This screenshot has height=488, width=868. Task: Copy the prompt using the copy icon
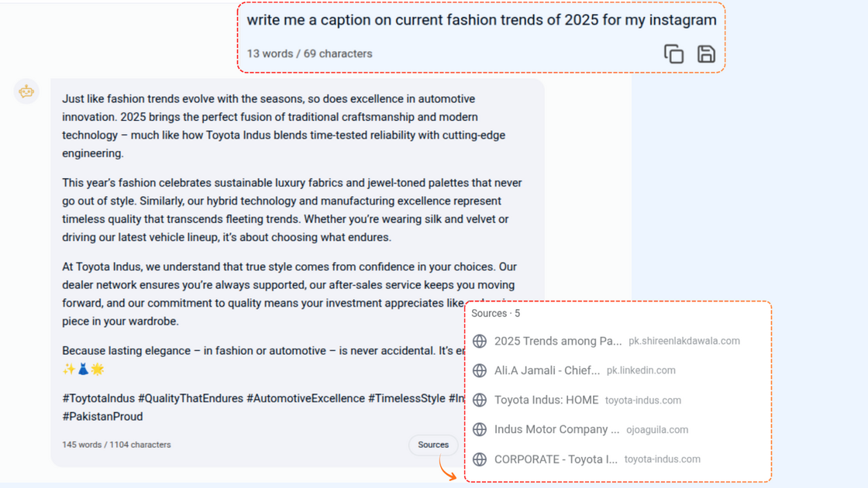coord(673,54)
